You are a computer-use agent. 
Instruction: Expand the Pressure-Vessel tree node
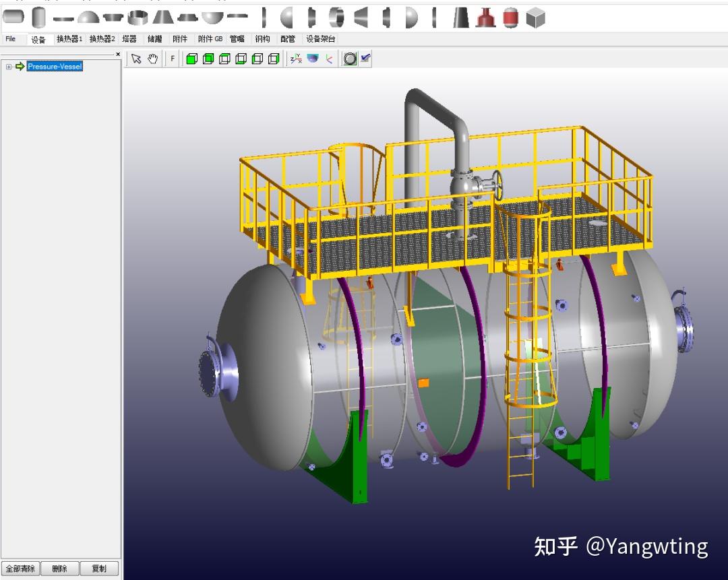7,67
